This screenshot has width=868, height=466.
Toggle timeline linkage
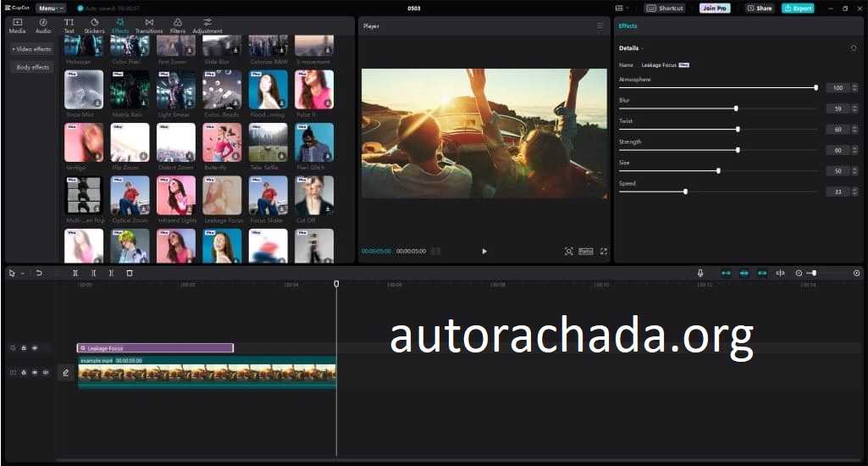click(762, 273)
